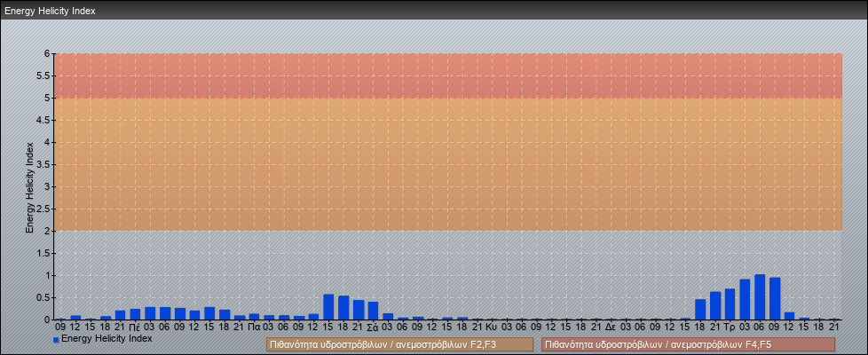Click the last x-axis tick labeled 21

(x=834, y=327)
